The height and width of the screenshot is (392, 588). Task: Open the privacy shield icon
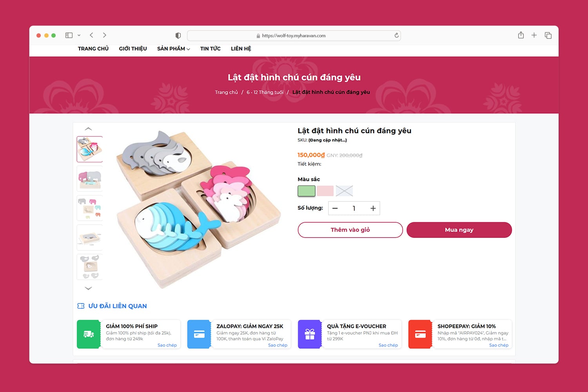tap(178, 36)
